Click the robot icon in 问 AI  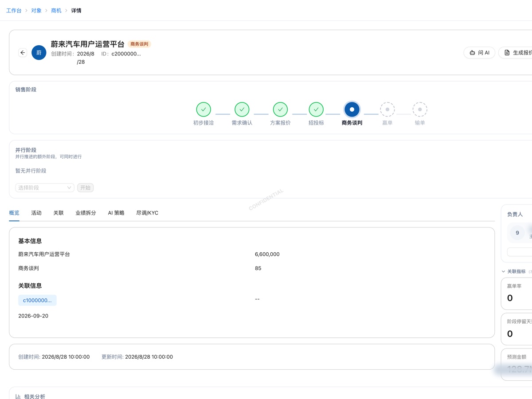[x=472, y=53]
